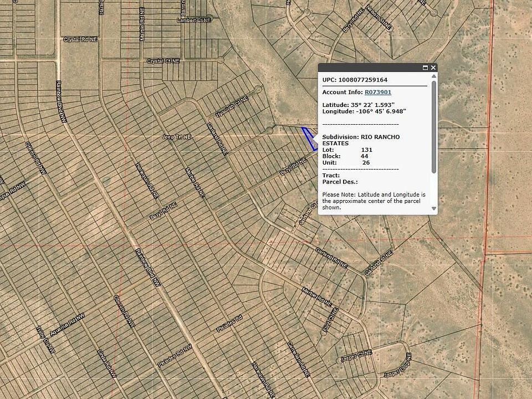Click the Parcel Des. field label

340,182
